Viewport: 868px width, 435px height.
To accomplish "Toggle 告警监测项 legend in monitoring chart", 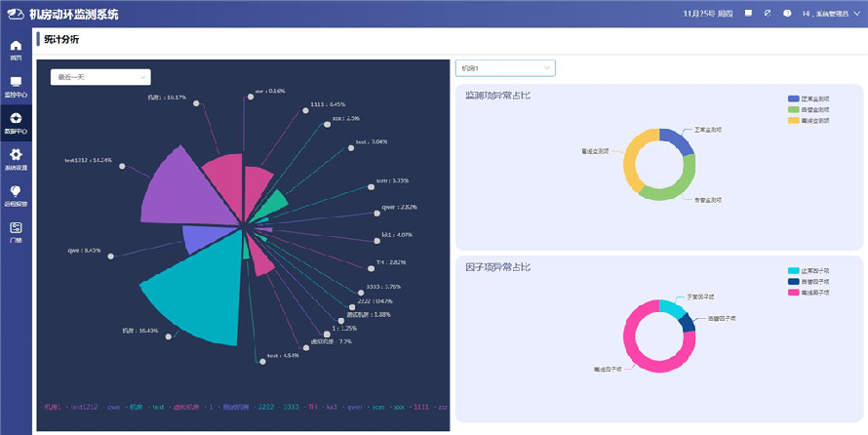I will 809,110.
